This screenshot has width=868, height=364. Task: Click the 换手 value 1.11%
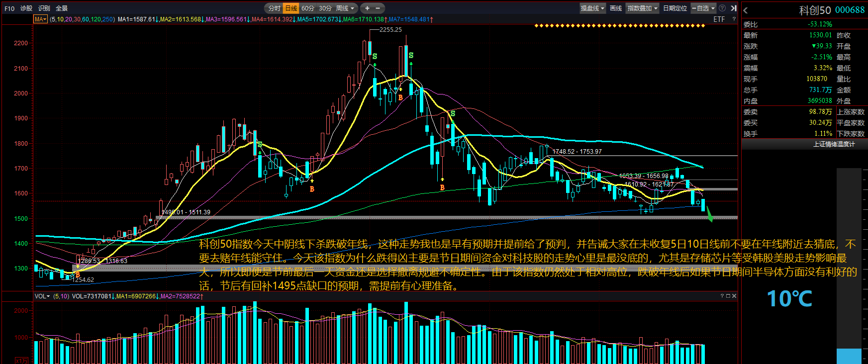823,134
